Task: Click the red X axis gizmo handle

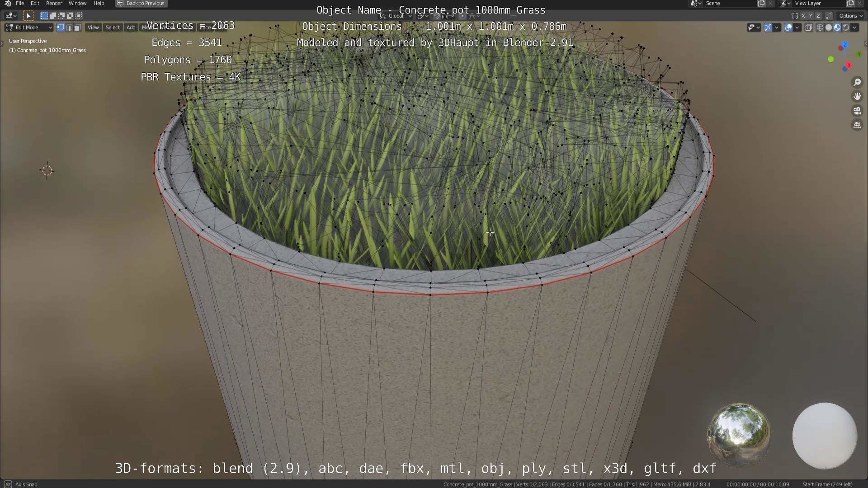Action: pyautogui.click(x=849, y=66)
